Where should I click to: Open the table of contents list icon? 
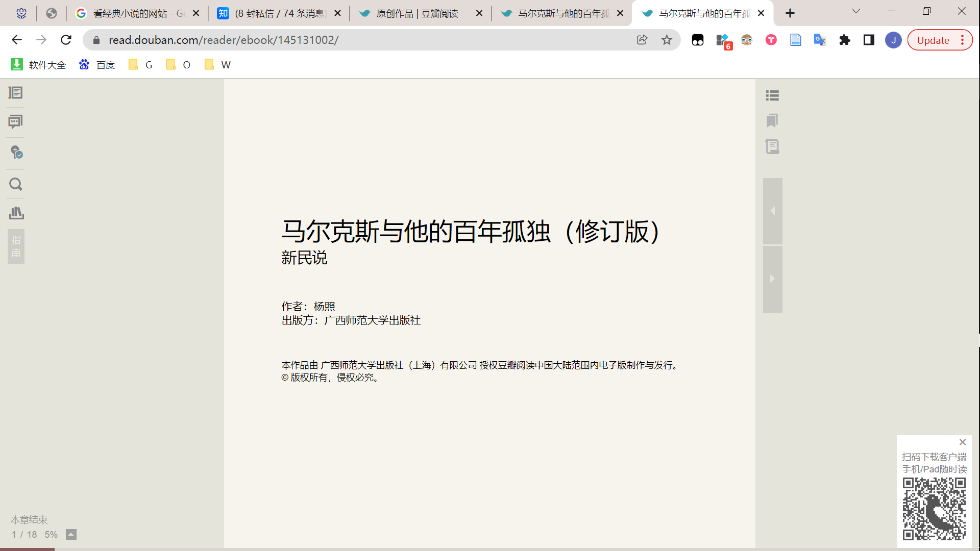point(772,95)
